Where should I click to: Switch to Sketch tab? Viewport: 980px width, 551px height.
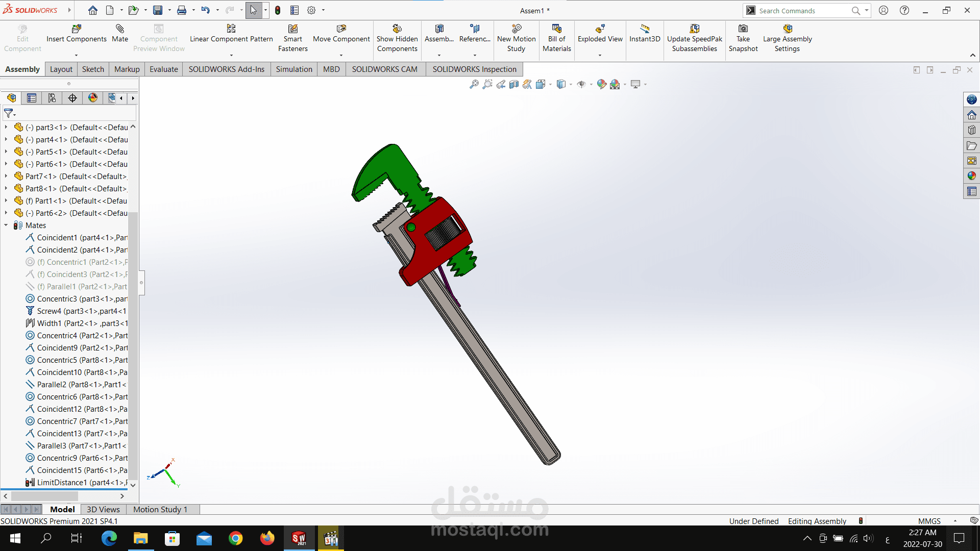point(93,69)
